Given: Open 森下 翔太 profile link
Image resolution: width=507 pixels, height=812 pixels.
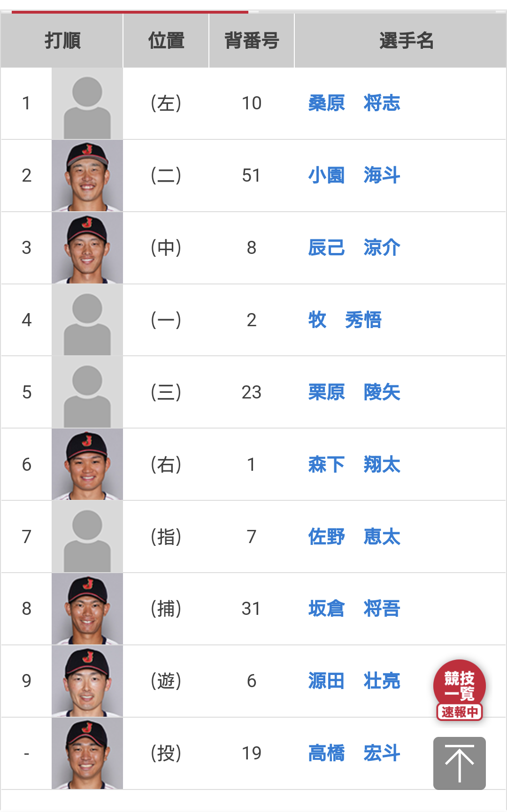Looking at the screenshot, I should point(354,465).
